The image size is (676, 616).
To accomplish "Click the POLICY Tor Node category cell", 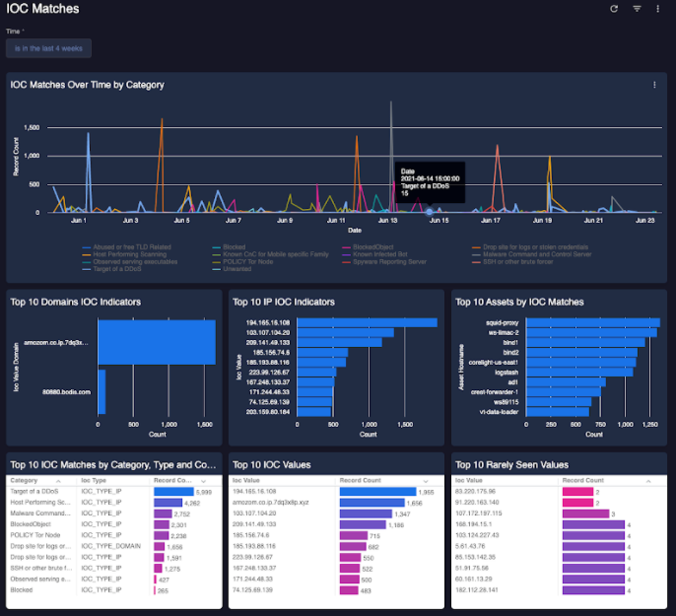I will [35, 535].
